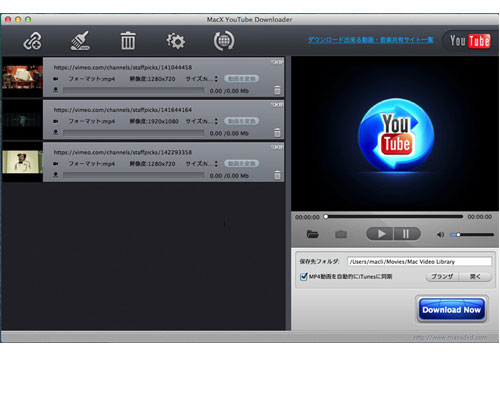Click snapshot camera icon under player

(341, 234)
